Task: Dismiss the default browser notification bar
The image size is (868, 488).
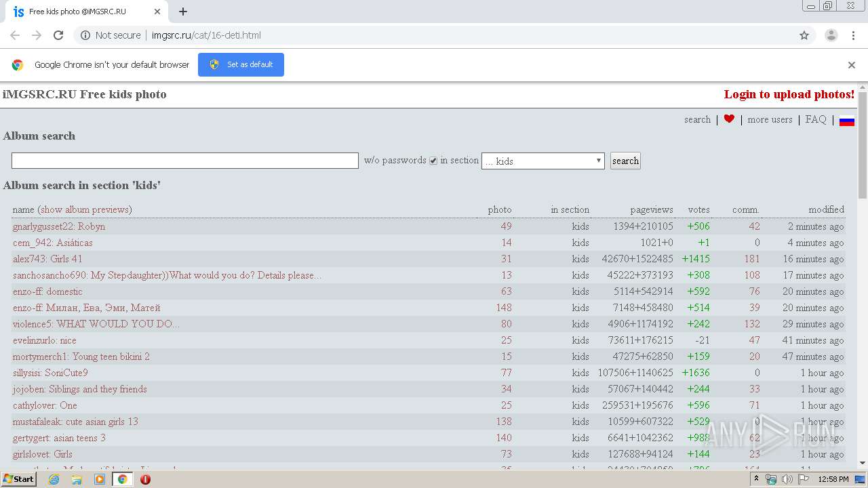Action: pyautogui.click(x=852, y=65)
